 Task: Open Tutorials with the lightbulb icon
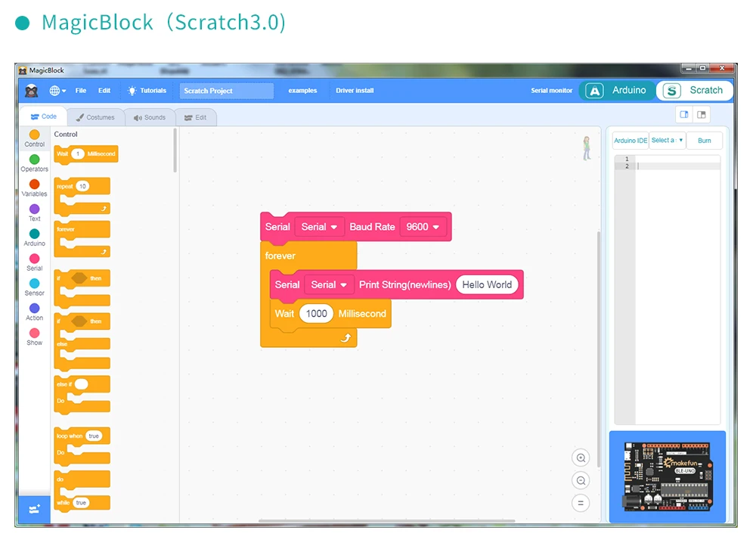point(147,91)
